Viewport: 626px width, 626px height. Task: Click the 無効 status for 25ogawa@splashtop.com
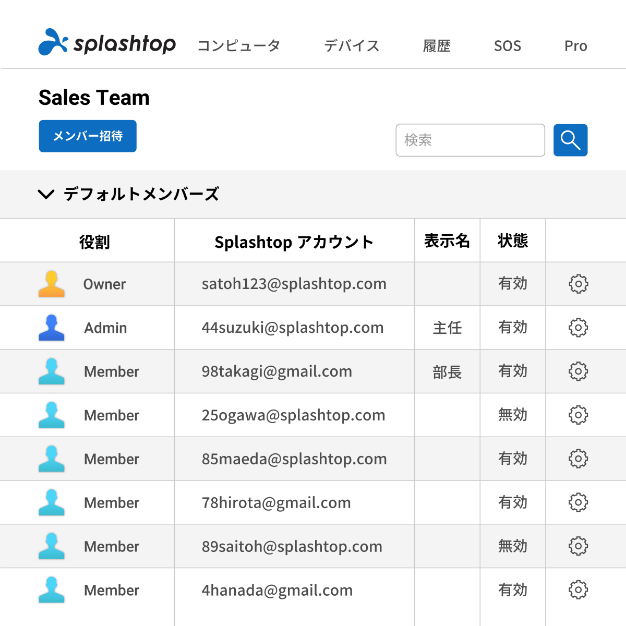[513, 415]
